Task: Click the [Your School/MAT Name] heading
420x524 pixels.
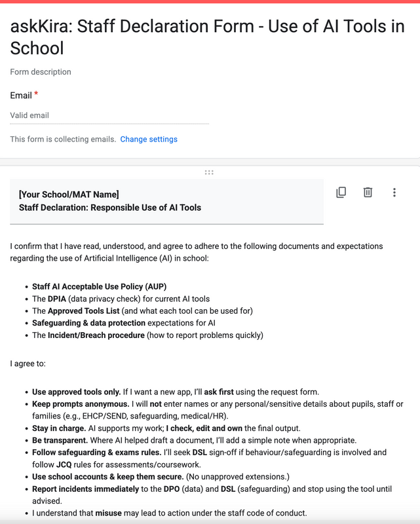Action: coord(69,194)
